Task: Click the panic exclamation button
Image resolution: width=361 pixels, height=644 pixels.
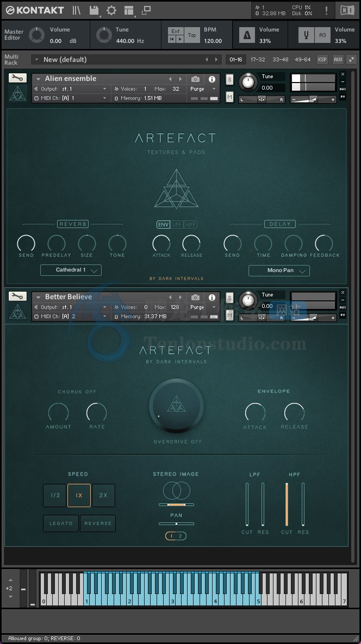Action: pyautogui.click(x=326, y=10)
